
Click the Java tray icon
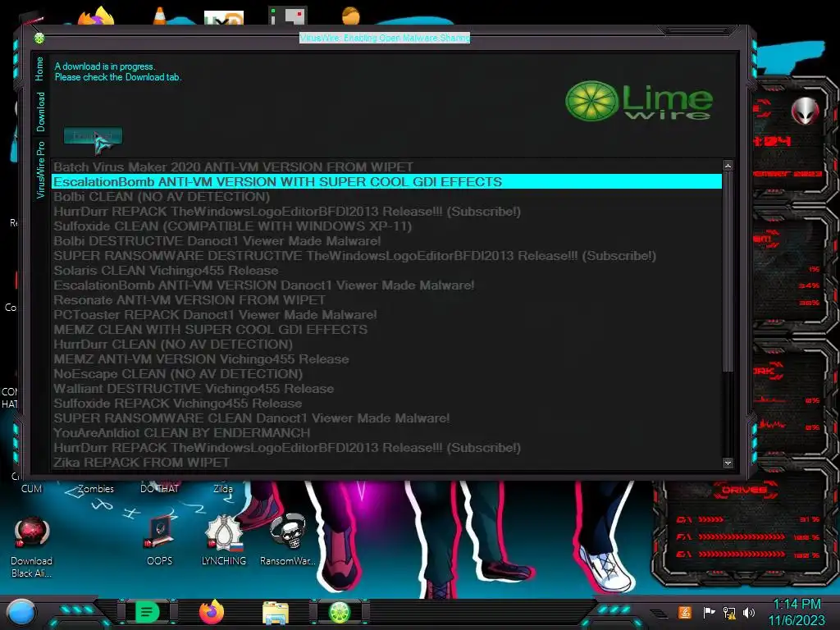point(685,612)
